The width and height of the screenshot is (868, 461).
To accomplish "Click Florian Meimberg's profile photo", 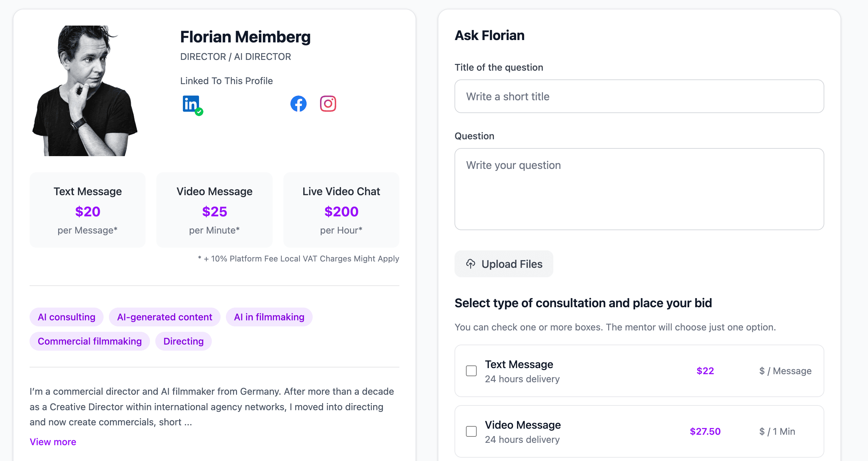I will pyautogui.click(x=85, y=91).
